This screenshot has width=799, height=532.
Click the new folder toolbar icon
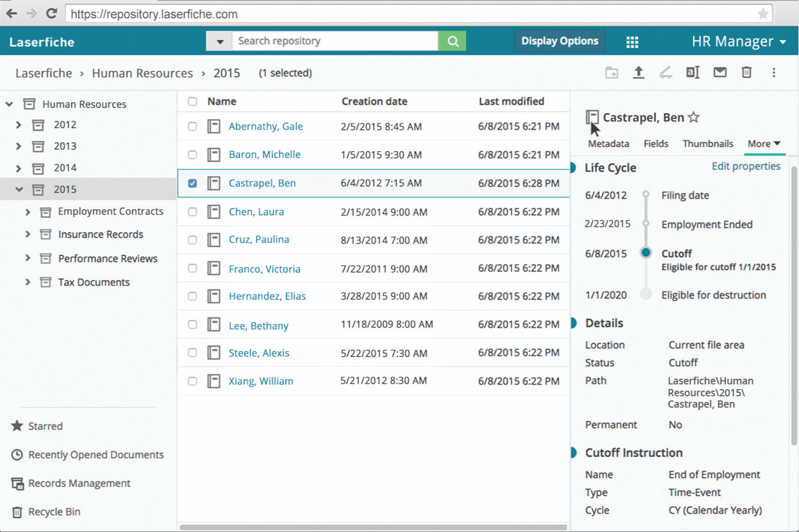pos(612,73)
